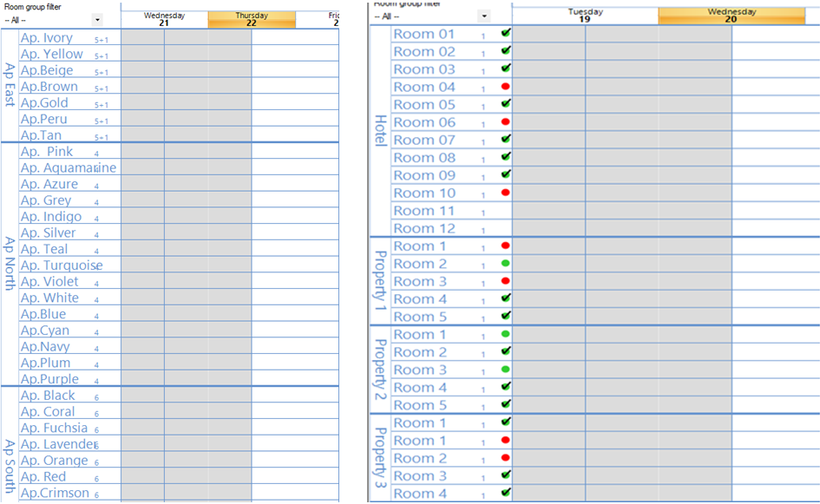Select the highlighted Wednesday 20 day header
Viewport: 820px width, 504px height.
(x=731, y=16)
